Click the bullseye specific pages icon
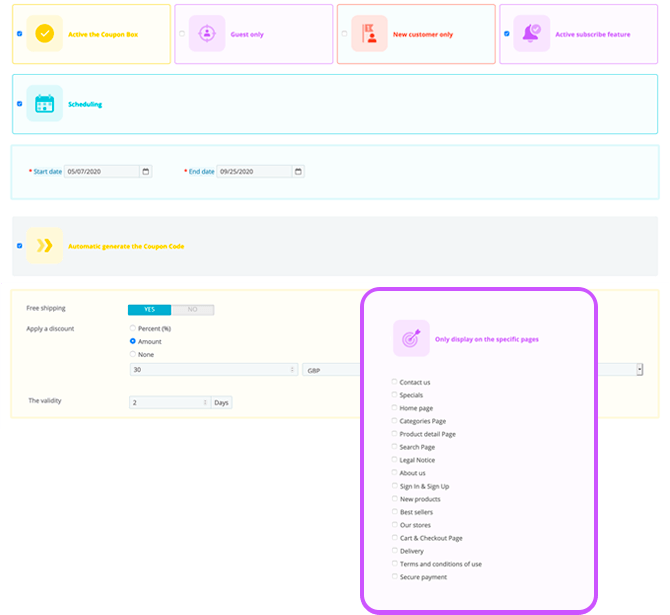 pos(411,338)
